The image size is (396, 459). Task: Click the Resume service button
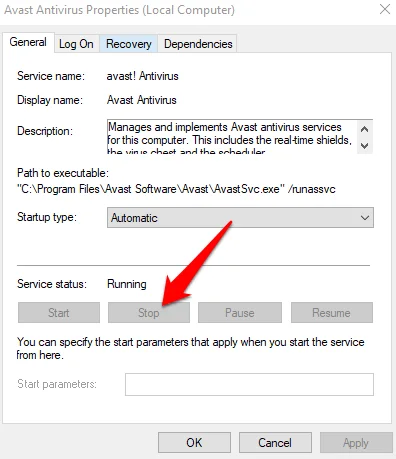(332, 313)
